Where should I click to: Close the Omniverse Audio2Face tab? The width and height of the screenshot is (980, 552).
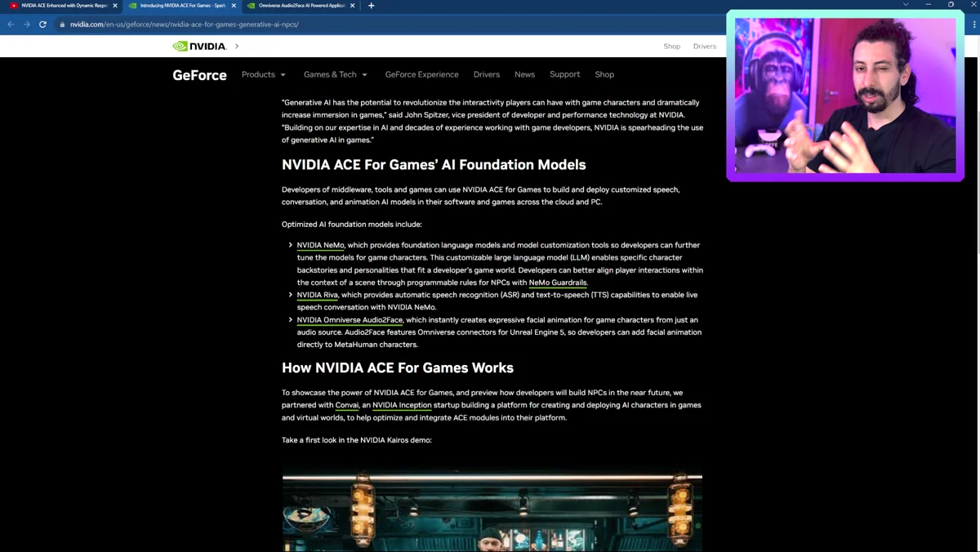(353, 6)
